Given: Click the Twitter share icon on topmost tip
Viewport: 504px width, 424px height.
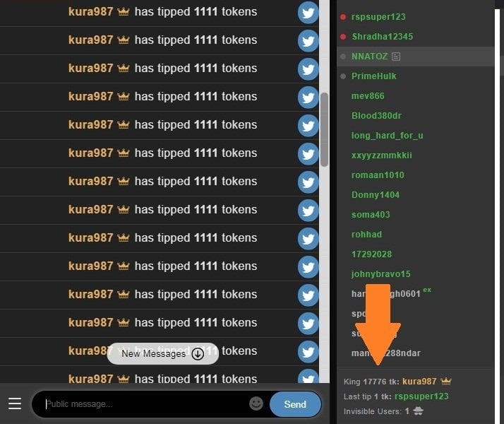Looking at the screenshot, I should click(x=308, y=13).
